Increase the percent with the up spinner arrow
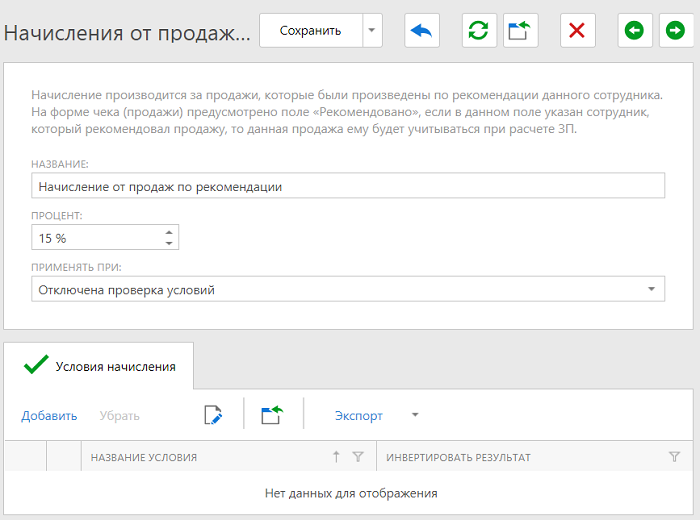This screenshot has height=520, width=700. (169, 232)
